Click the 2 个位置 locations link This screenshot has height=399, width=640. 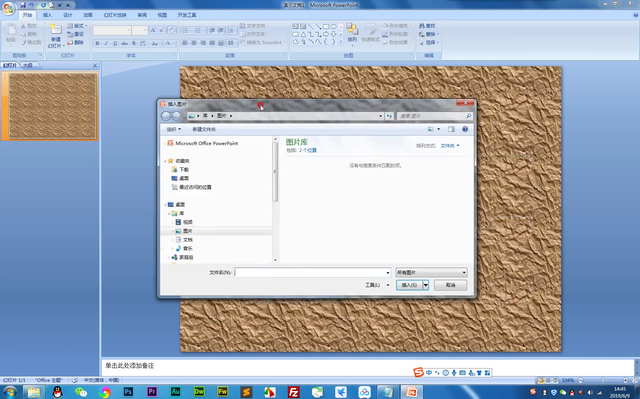[x=308, y=151]
